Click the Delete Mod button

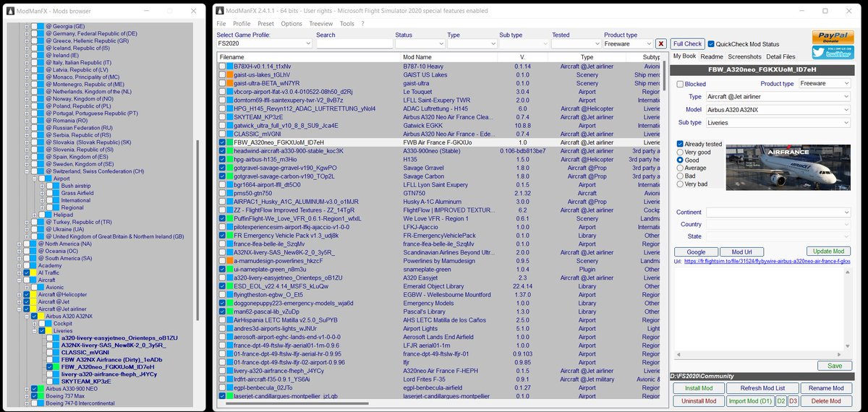826,401
